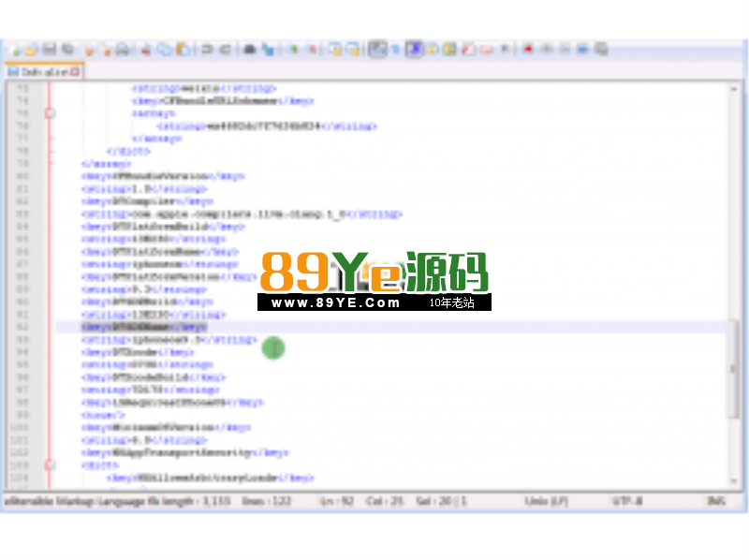This screenshot has width=749, height=560.
Task: Click the com.apple.compilers string line
Action: tap(242, 214)
